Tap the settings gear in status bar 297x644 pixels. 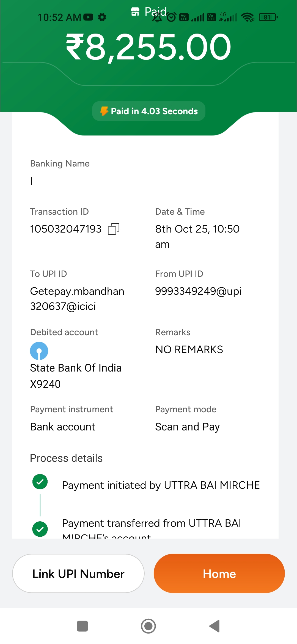tap(102, 17)
